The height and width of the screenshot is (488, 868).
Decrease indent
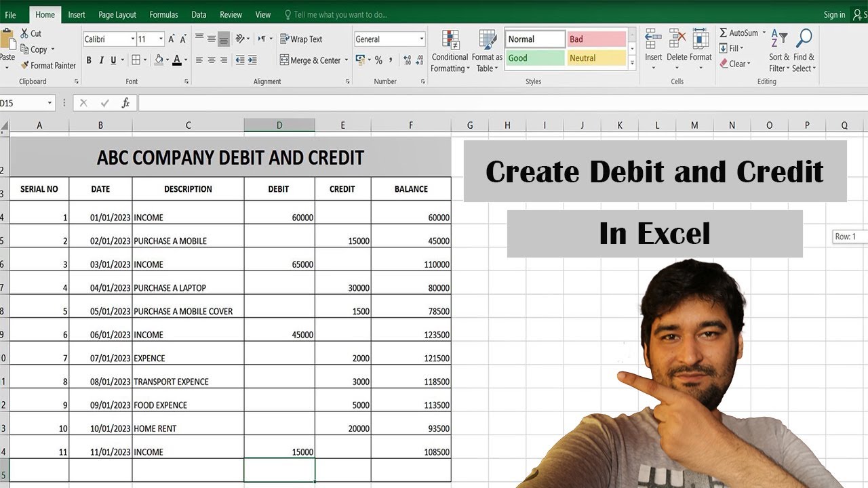tap(239, 60)
